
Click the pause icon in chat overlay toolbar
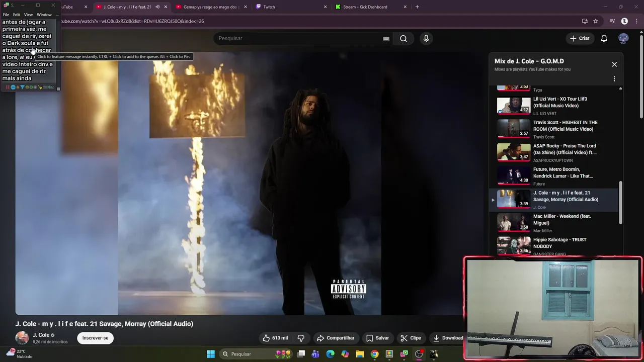8,87
